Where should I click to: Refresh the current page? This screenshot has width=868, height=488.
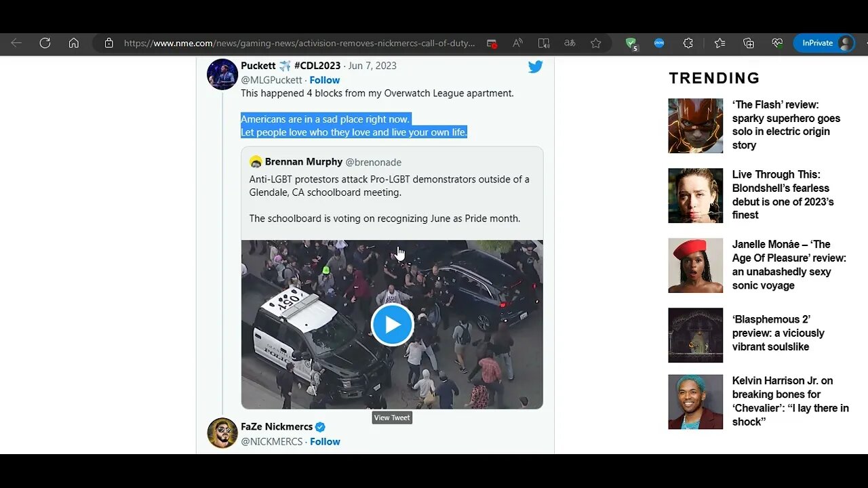(x=45, y=43)
